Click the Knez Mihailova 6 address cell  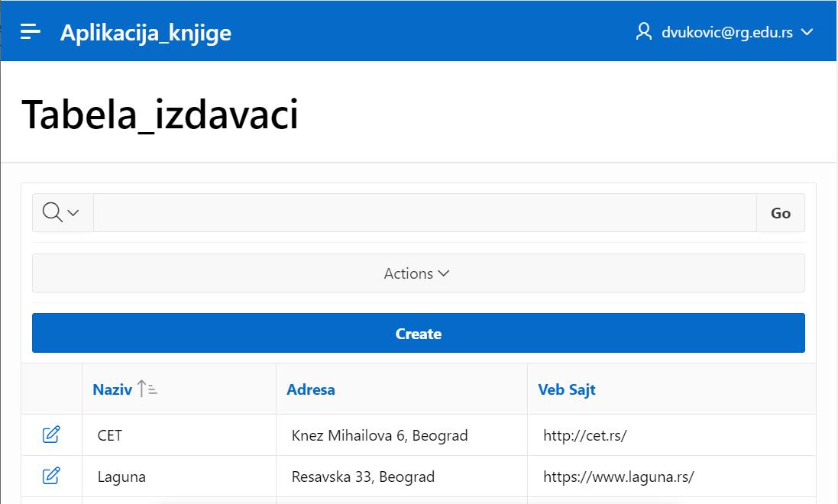click(x=379, y=436)
